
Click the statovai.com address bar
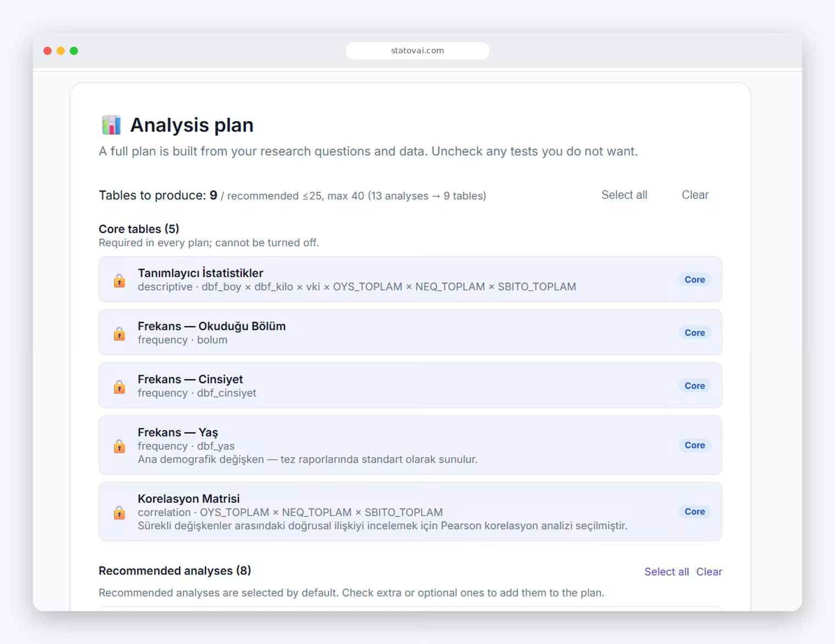(x=417, y=51)
